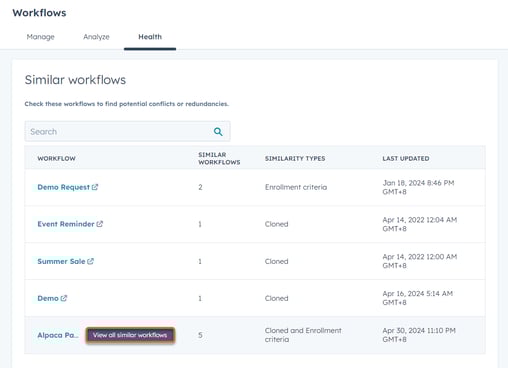Click the Workflows page title
Viewport: 508px width, 368px height.
[x=39, y=13]
